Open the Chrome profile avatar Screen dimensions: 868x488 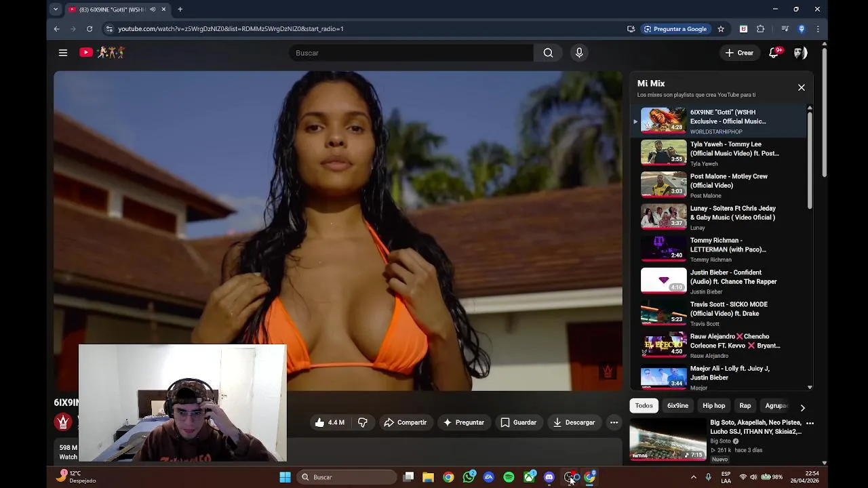pyautogui.click(x=802, y=29)
